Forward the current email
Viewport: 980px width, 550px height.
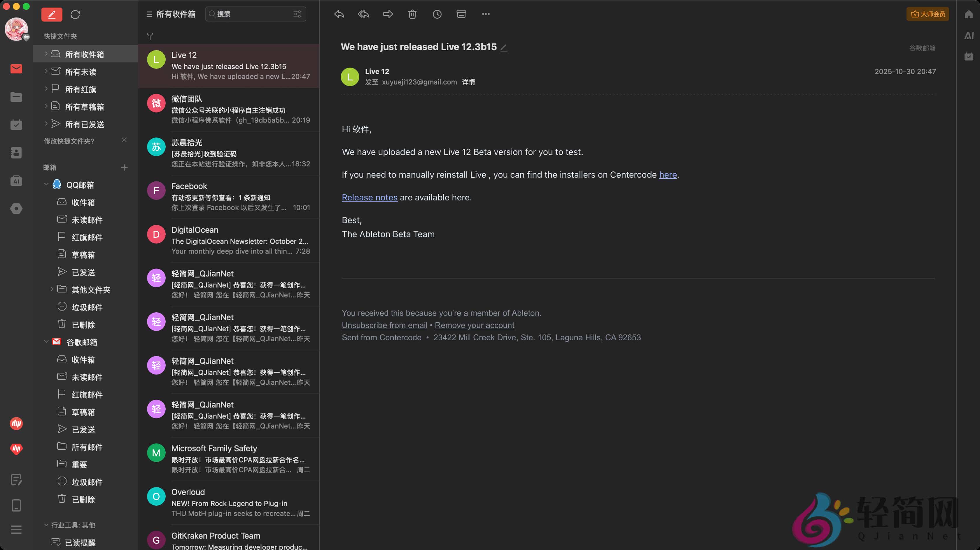[388, 14]
